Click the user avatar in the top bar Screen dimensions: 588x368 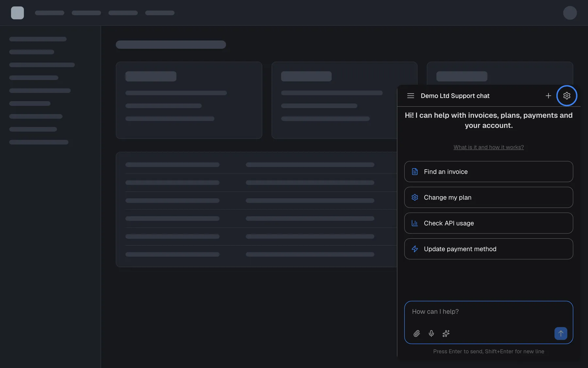point(570,13)
